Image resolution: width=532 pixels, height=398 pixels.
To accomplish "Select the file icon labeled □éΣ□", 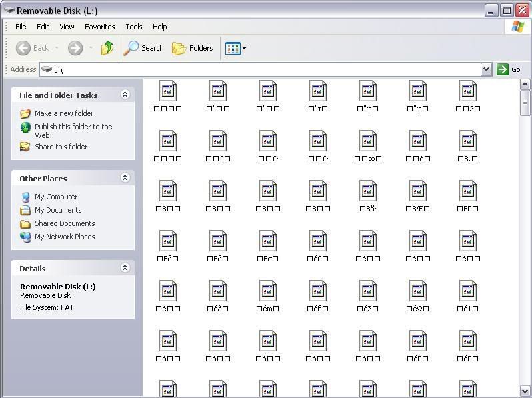I will click(368, 291).
